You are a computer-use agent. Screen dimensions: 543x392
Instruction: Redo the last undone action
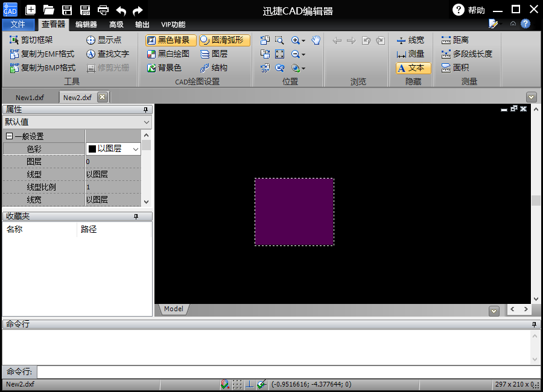click(138, 10)
